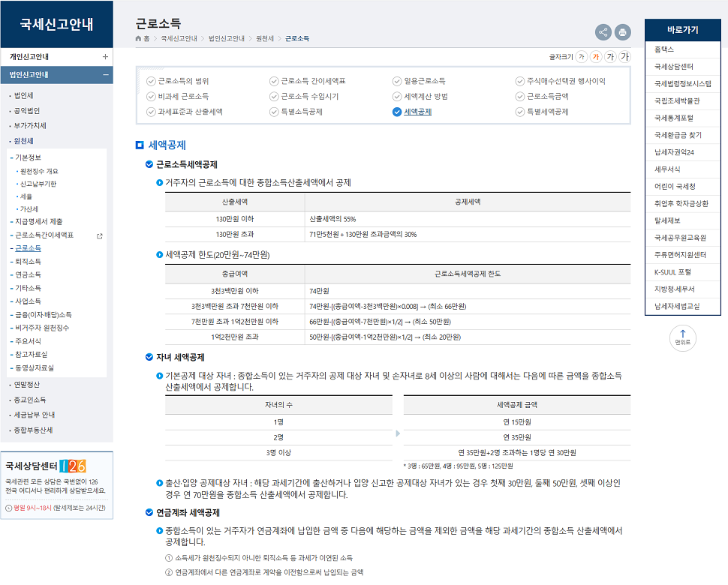Click 원천세 in the breadcrumb
Image resolution: width=728 pixels, height=585 pixels.
[265, 38]
